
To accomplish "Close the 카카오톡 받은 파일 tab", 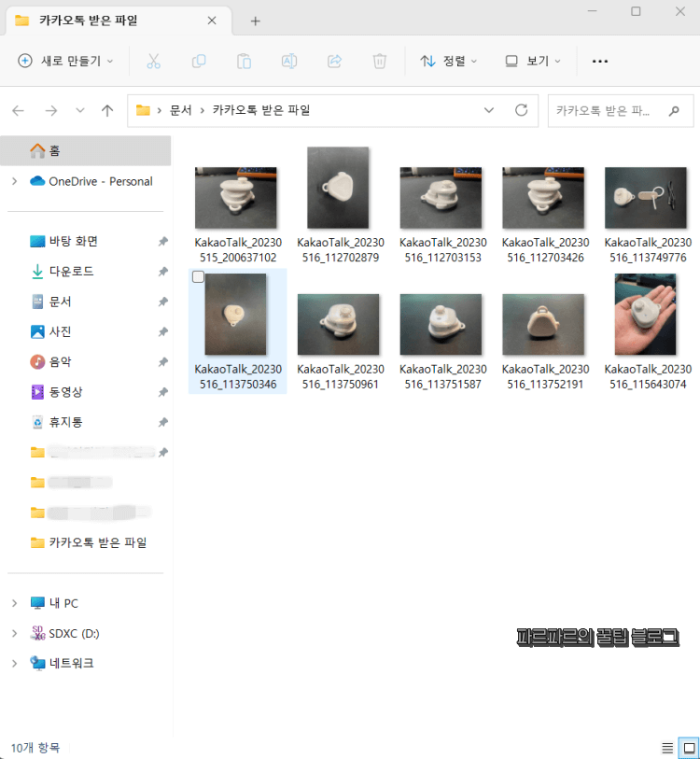I will [x=212, y=21].
